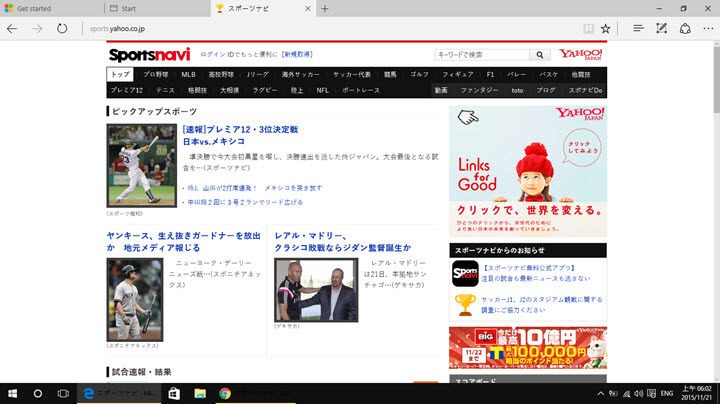This screenshot has width=720, height=404.
Task: Click the search magnifier button
Action: (540, 55)
